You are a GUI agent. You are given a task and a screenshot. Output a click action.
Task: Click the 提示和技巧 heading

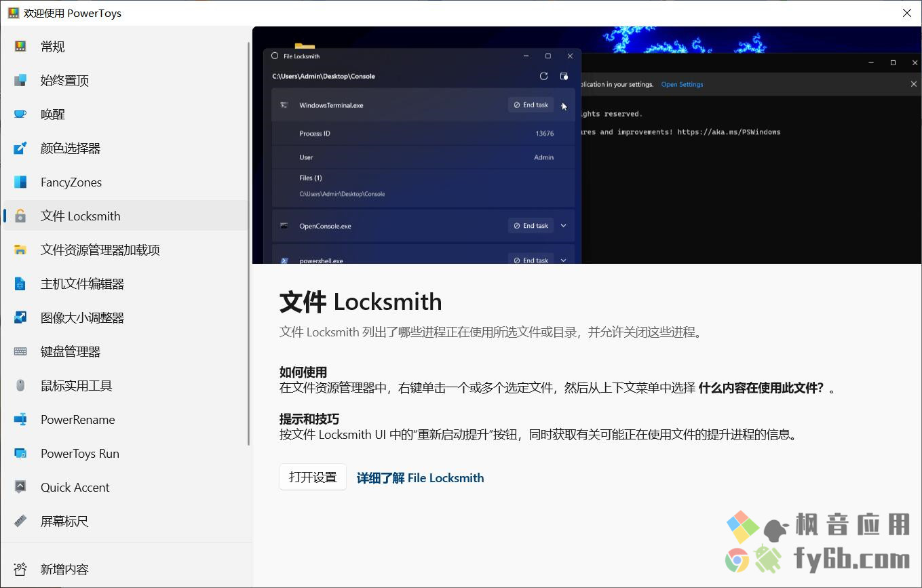tap(309, 419)
